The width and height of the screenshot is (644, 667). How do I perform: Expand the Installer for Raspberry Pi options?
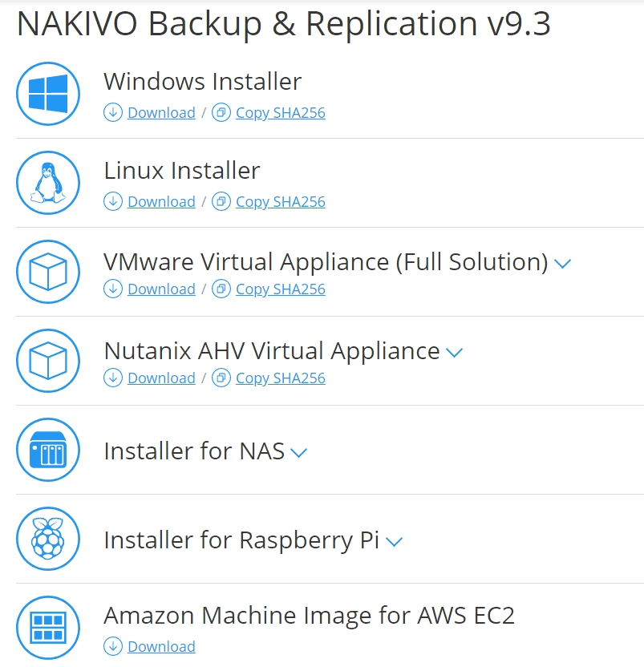[394, 541]
